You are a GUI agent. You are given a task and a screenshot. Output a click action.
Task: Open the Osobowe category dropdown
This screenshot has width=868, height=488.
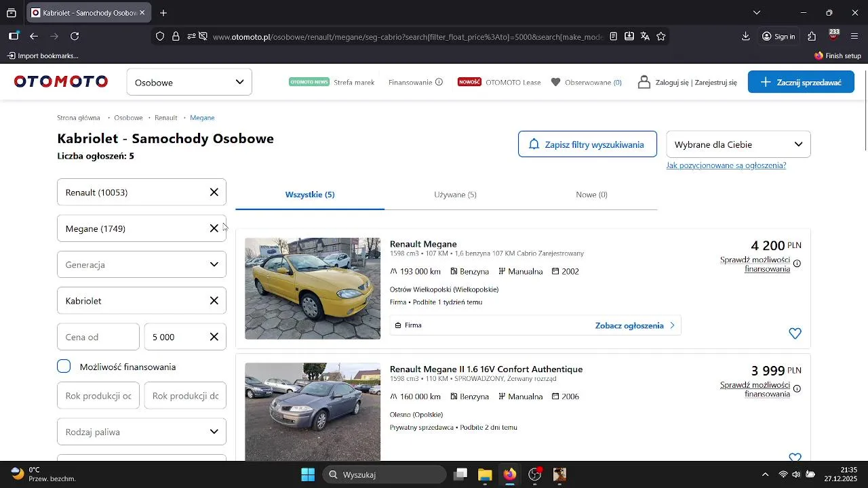pos(189,82)
